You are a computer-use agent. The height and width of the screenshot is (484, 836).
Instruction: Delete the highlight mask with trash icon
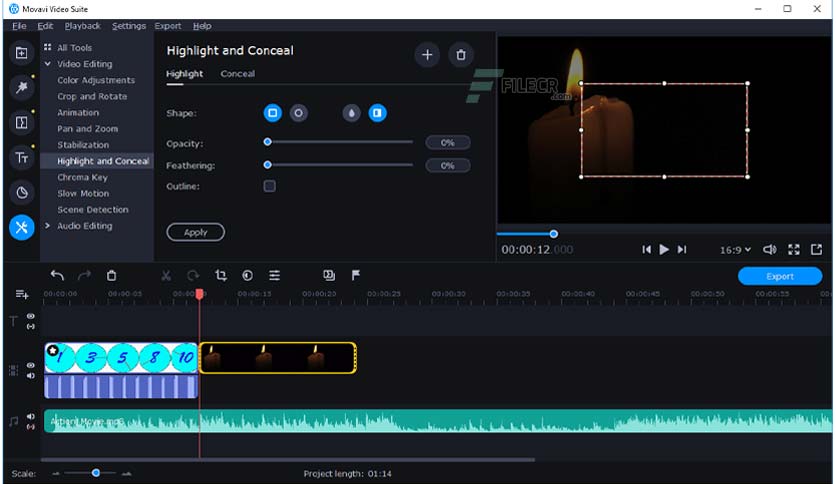[x=460, y=55]
